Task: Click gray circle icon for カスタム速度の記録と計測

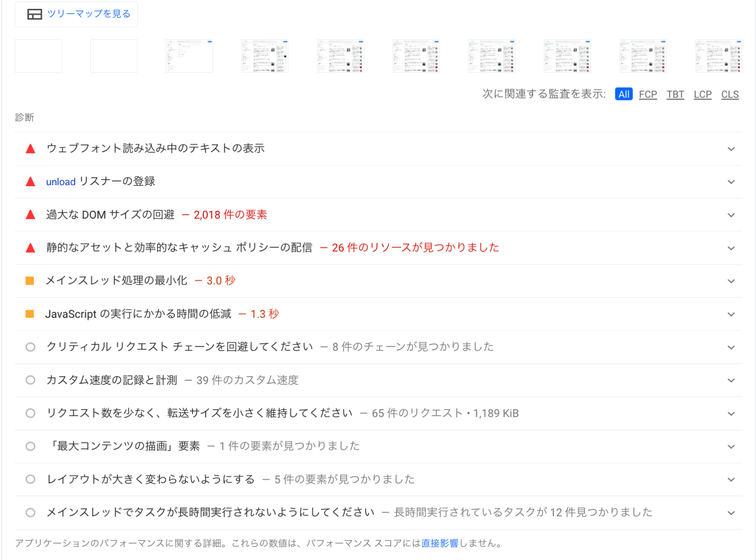Action: [x=31, y=380]
